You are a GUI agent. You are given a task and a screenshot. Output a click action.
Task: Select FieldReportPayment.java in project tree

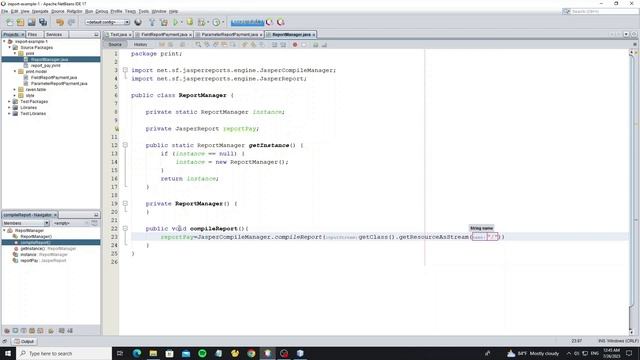click(54, 78)
